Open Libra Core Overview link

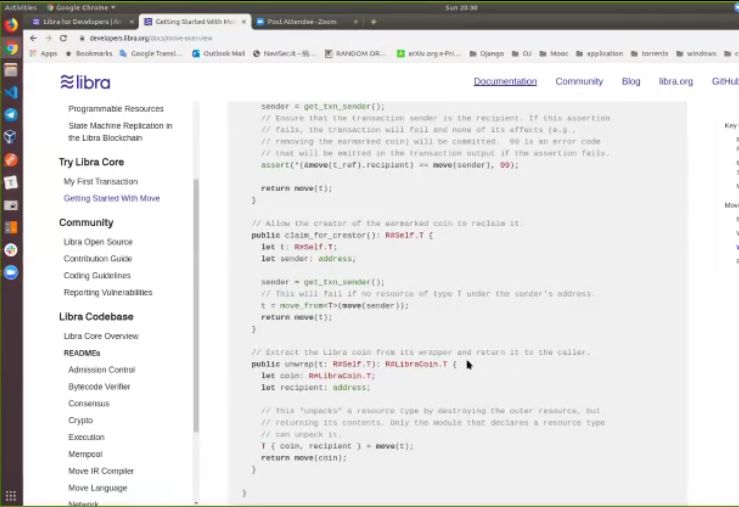pyautogui.click(x=101, y=336)
